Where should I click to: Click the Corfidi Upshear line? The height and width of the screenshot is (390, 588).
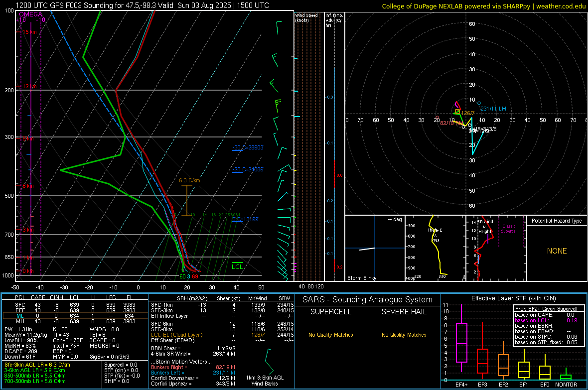(x=193, y=384)
